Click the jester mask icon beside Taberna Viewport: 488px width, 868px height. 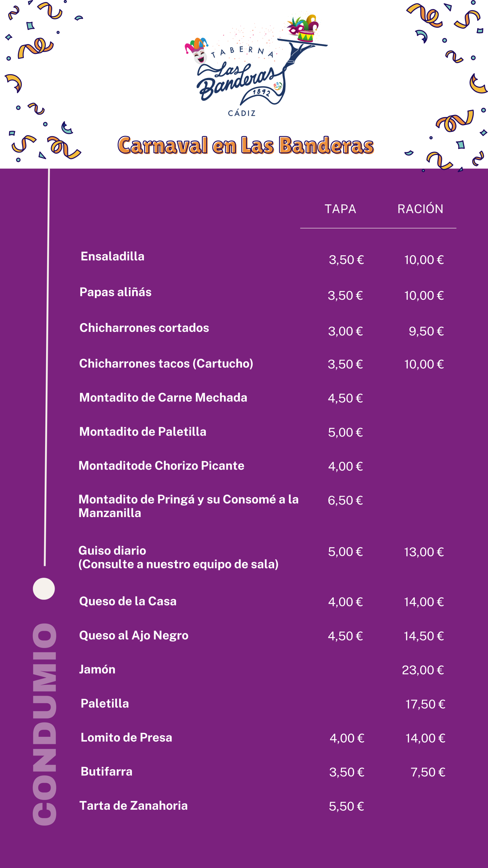click(x=197, y=51)
